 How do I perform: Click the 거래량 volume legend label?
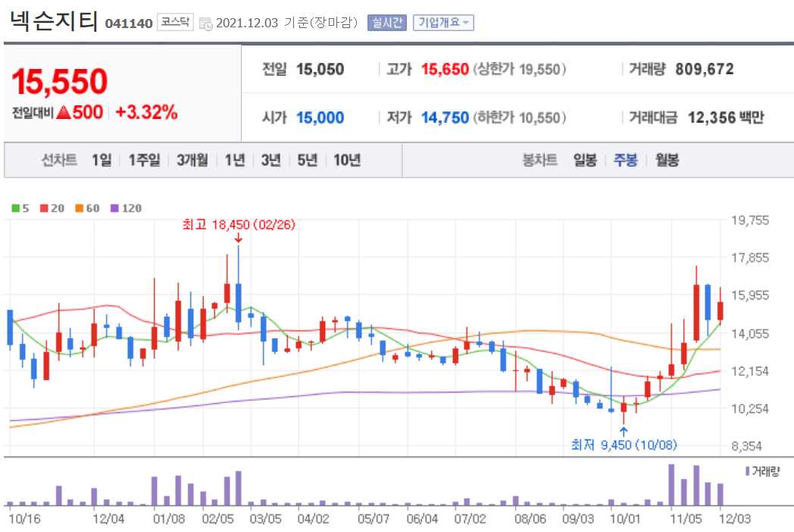(763, 471)
